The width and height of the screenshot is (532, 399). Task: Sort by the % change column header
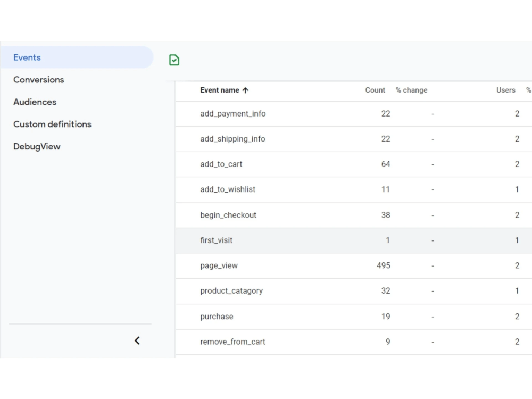click(x=412, y=90)
